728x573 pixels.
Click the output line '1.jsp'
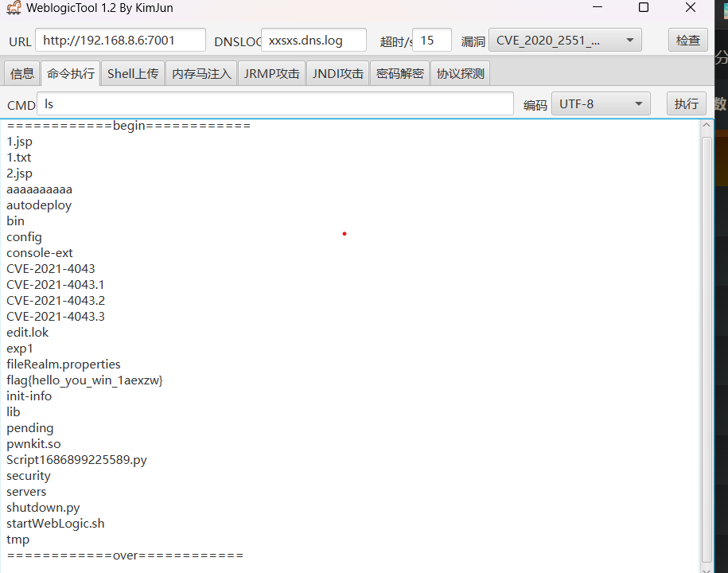coord(20,142)
